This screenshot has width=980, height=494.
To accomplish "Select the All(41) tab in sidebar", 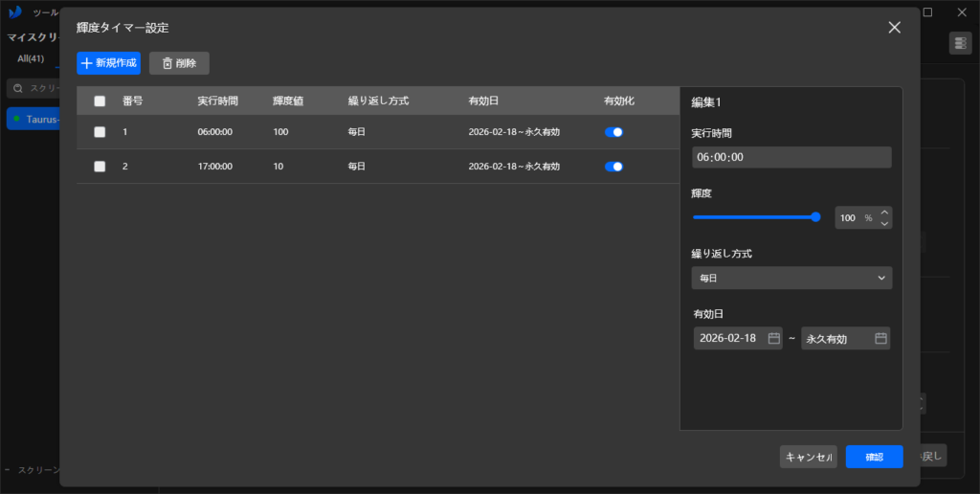I will (31, 59).
